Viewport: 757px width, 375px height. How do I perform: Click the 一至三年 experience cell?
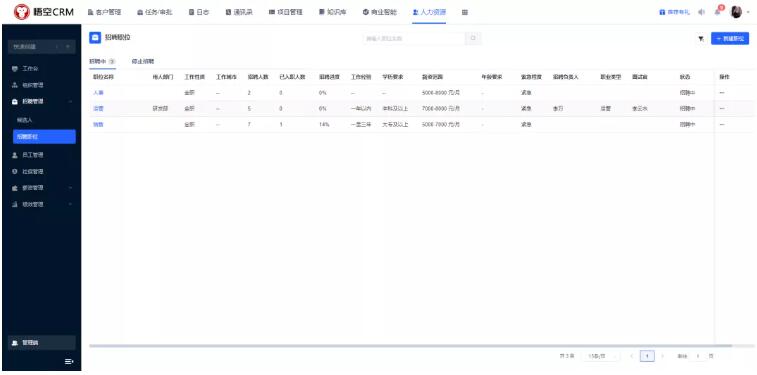click(361, 125)
